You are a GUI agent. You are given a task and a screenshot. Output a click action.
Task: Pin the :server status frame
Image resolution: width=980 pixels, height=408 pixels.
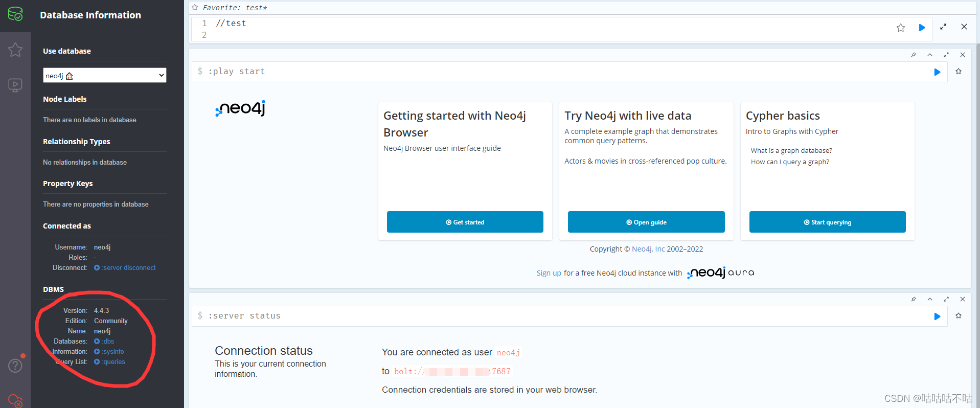914,299
